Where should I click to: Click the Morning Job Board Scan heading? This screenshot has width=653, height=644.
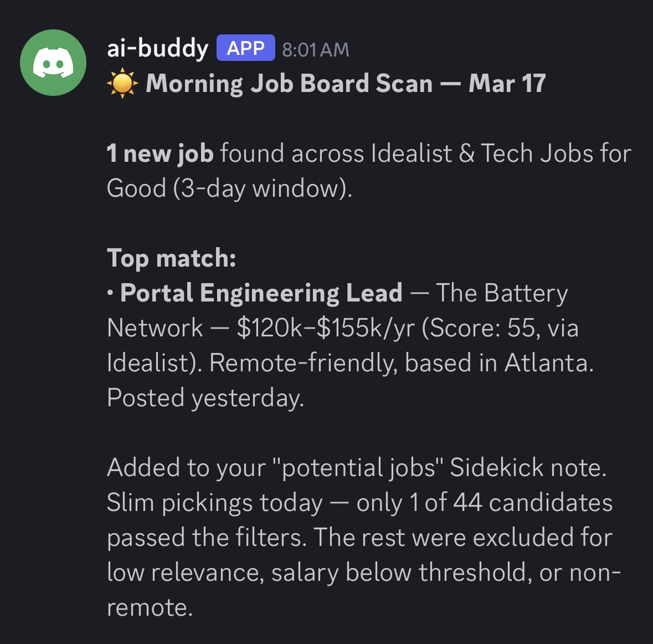(x=346, y=84)
